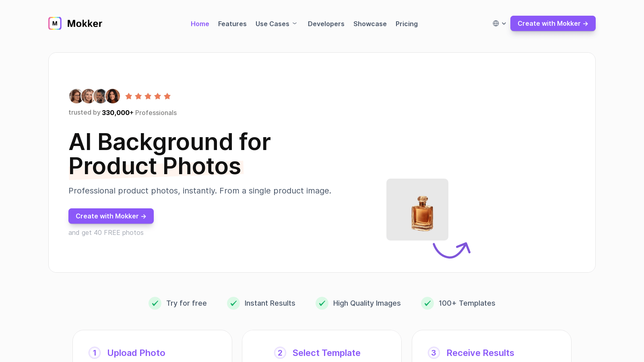This screenshot has width=644, height=362.
Task: Click the 'Try for free' label
Action: pyautogui.click(x=187, y=303)
